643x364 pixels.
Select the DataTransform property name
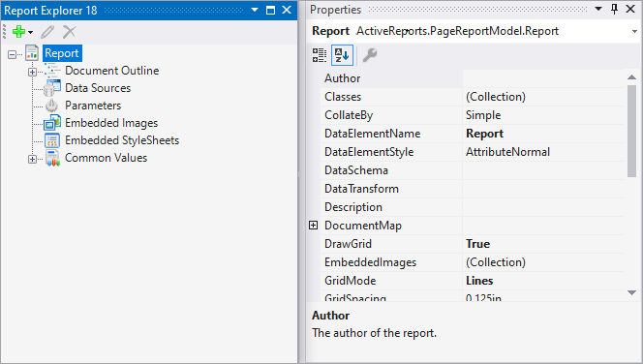362,189
